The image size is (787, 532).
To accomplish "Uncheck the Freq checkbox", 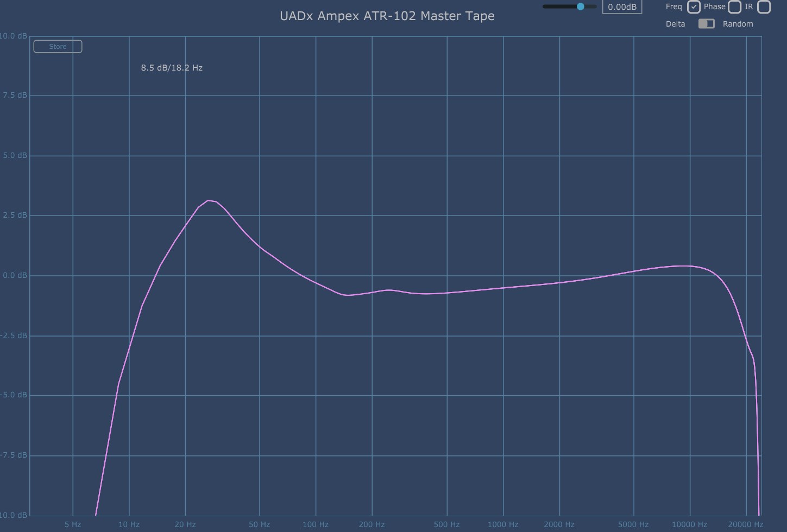I will click(x=693, y=7).
